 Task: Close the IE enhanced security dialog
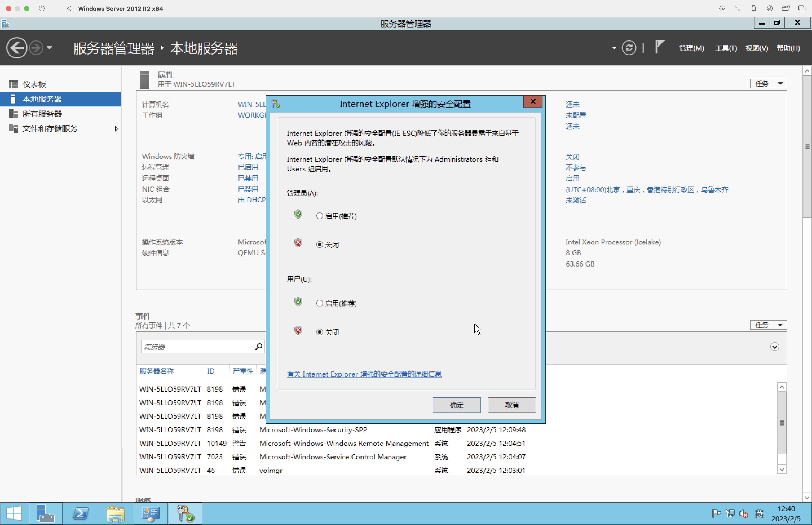pos(533,101)
